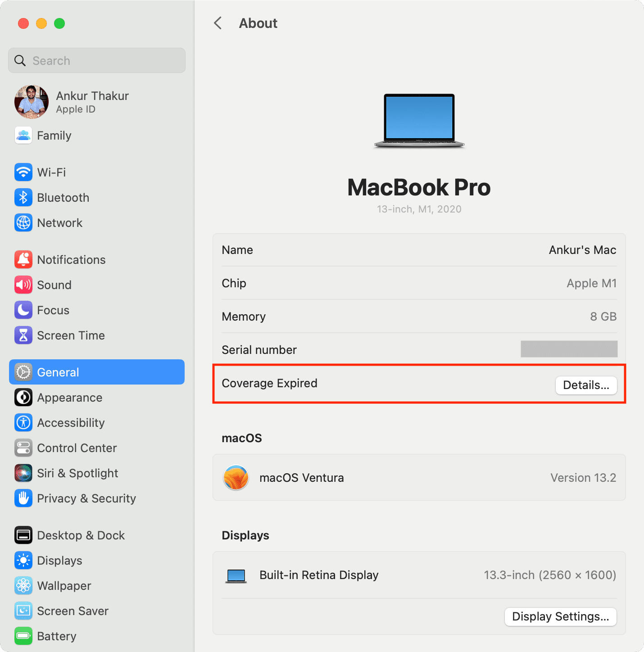The image size is (644, 652).
Task: Click the Built-in Retina Display laptop icon
Action: [236, 576]
